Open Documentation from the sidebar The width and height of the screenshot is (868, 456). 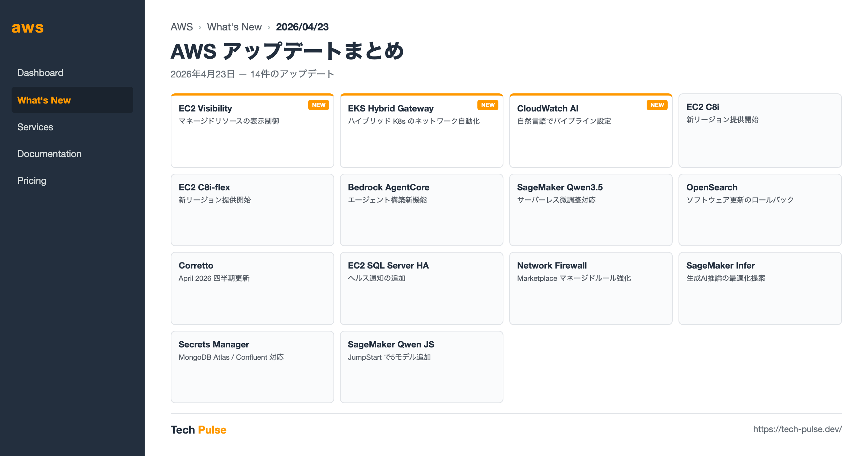pos(72,154)
